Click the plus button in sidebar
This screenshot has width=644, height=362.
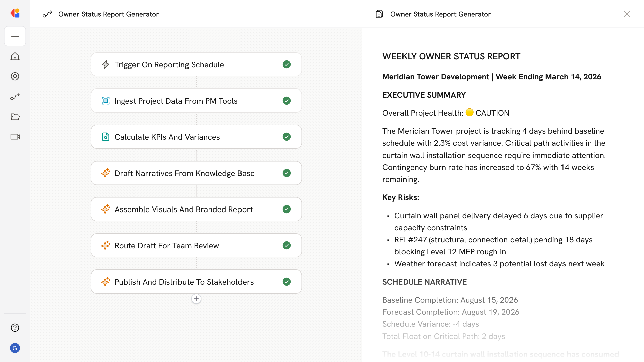pyautogui.click(x=15, y=36)
